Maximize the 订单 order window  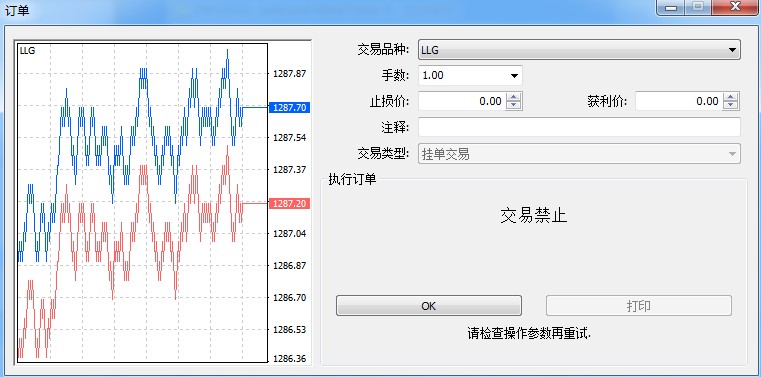coord(698,8)
